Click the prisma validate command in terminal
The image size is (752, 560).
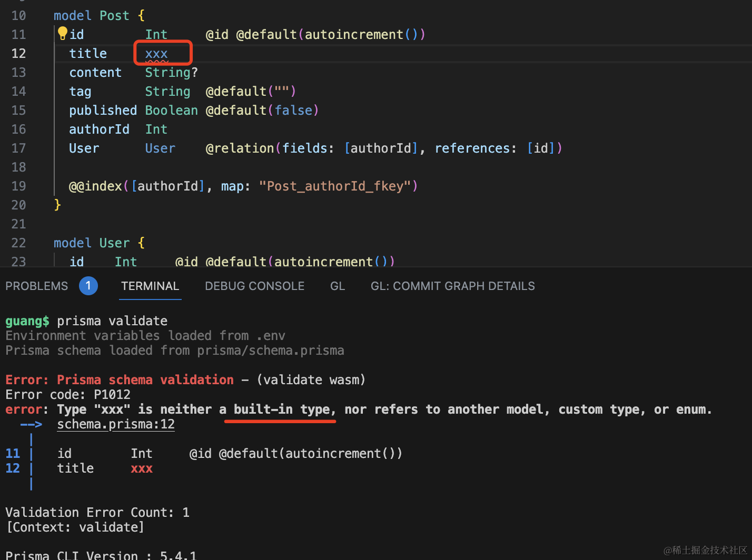coord(112,321)
